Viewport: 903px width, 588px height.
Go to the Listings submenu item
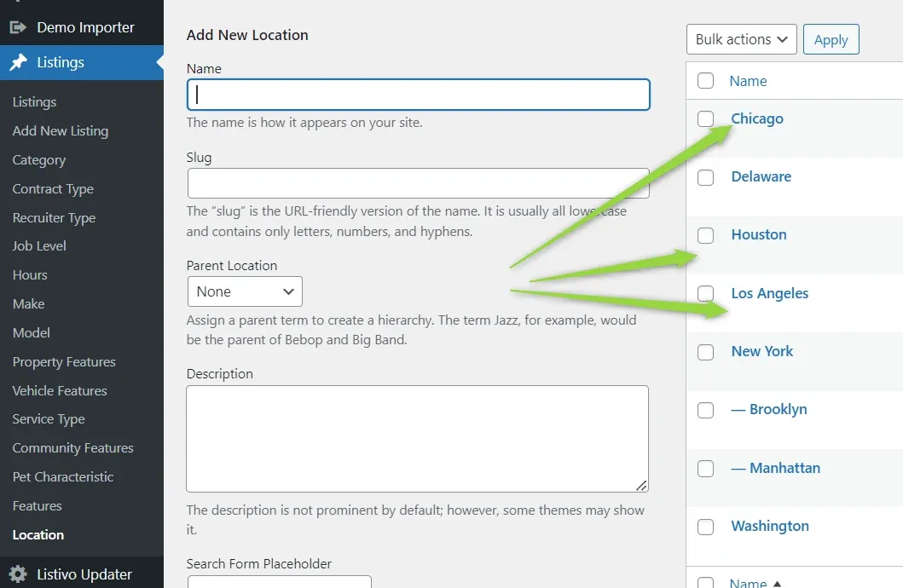coord(35,102)
